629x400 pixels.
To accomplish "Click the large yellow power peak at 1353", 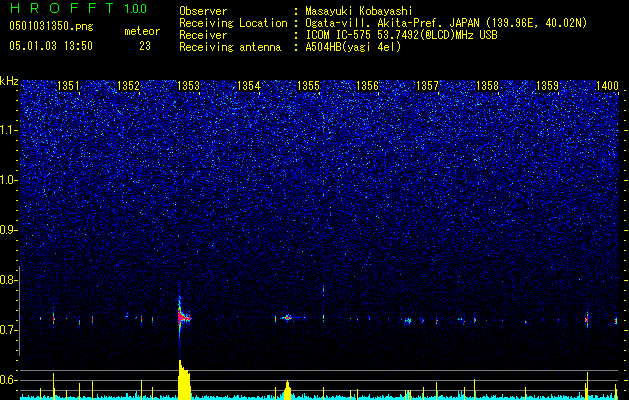I will [184, 380].
